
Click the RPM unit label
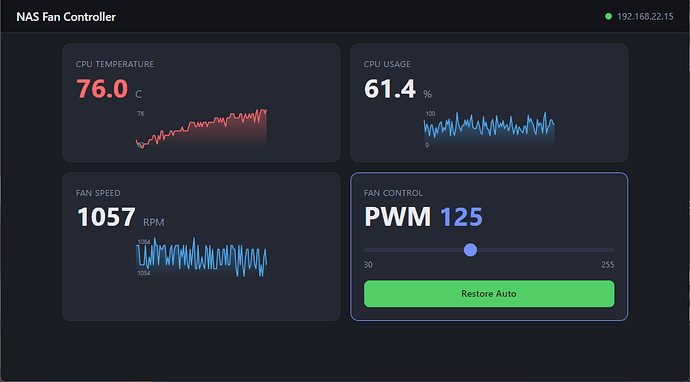tap(154, 223)
